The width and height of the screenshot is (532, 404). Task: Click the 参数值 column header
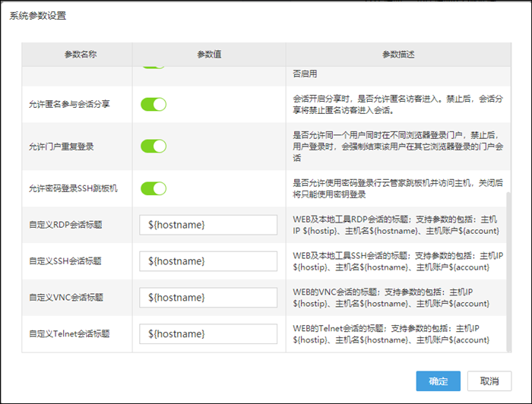(x=209, y=55)
